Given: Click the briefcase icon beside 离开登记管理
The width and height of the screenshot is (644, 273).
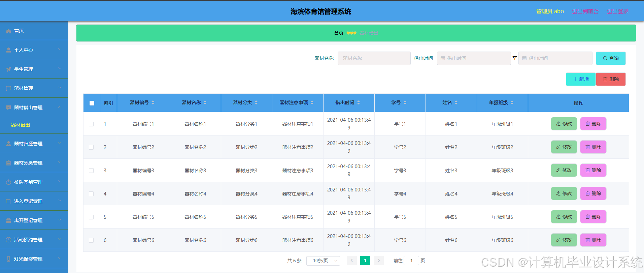Looking at the screenshot, I should [x=8, y=220].
